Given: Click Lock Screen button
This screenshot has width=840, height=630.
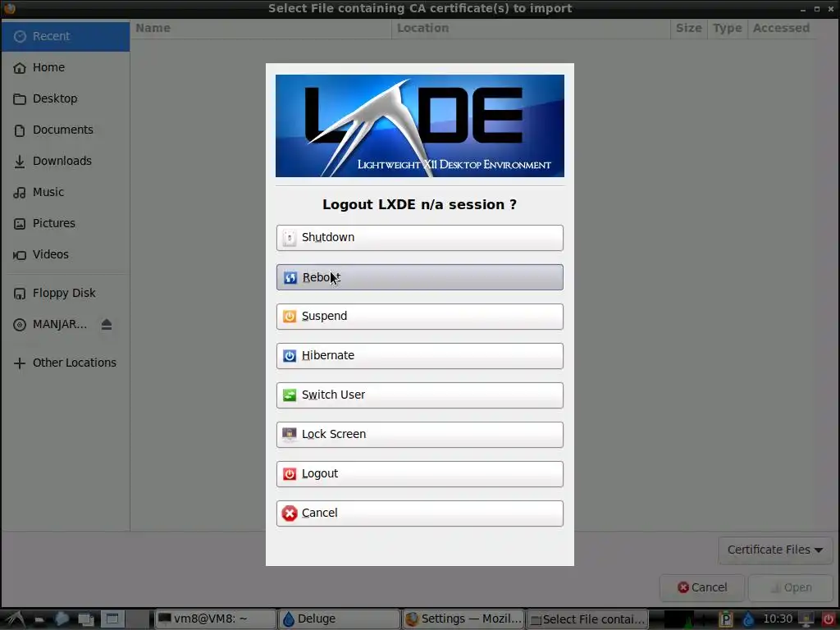Looking at the screenshot, I should pos(419,435).
